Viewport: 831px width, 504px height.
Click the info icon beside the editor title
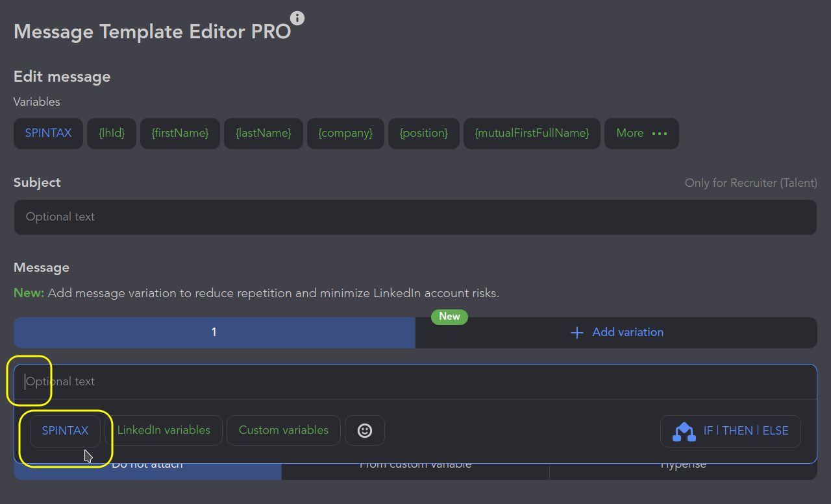coord(297,18)
